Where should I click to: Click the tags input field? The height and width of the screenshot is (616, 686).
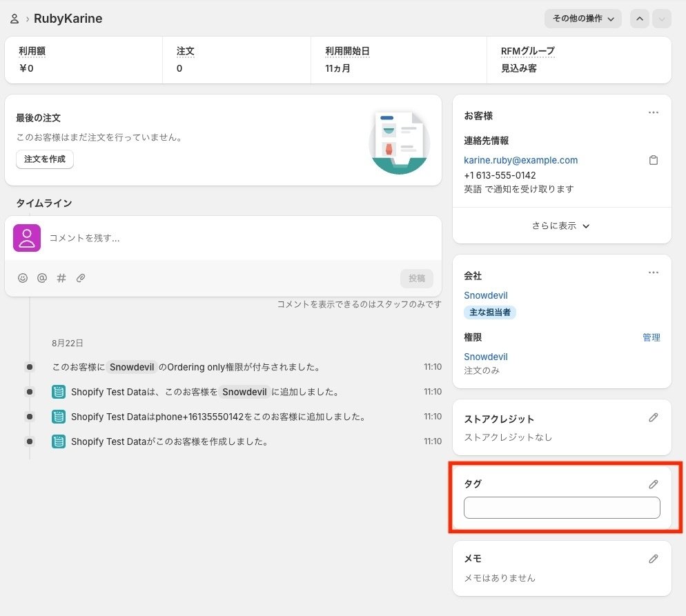pos(562,508)
